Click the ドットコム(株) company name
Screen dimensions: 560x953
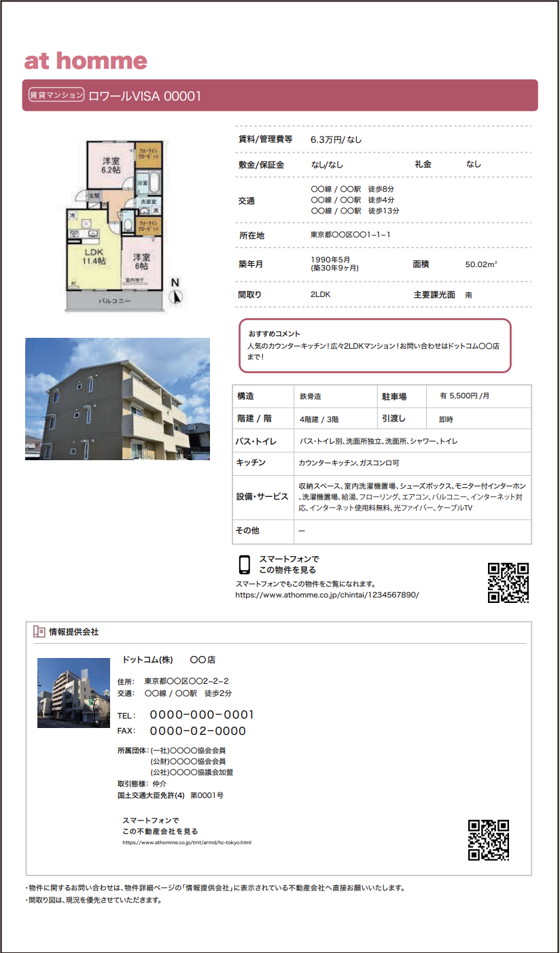147,660
